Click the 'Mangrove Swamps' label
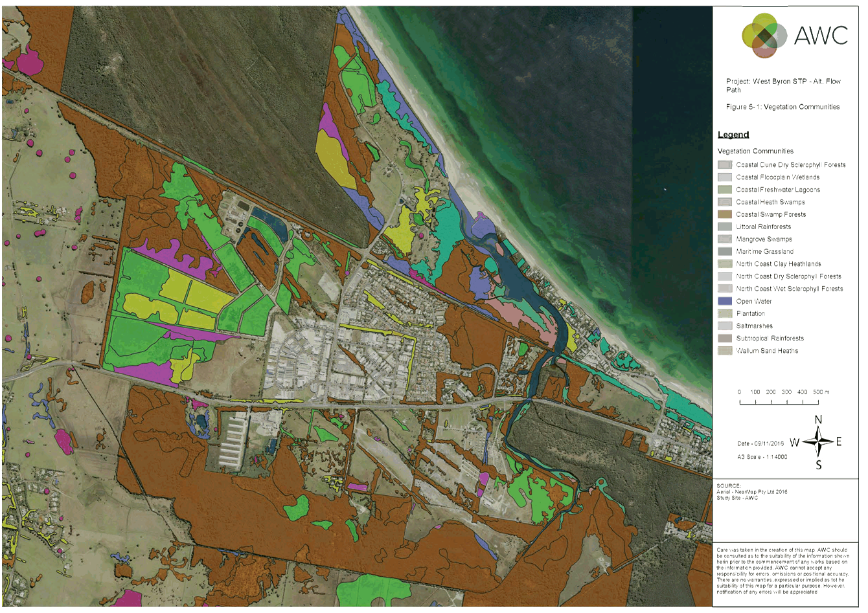Screen dimensions: 868x613 point(764,239)
